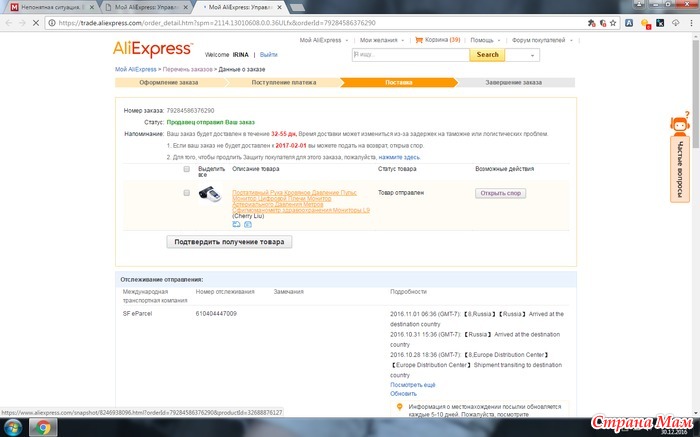Click the '2017-02-01' delivery date

291,146
